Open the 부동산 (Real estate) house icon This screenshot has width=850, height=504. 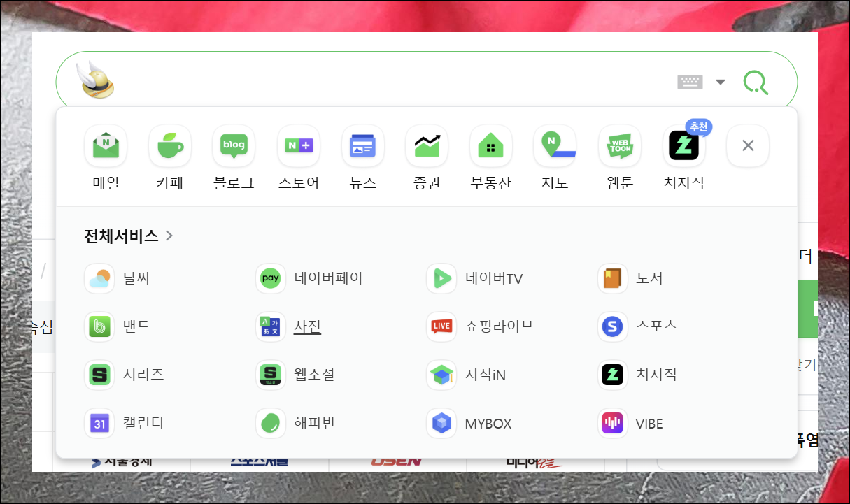point(491,146)
